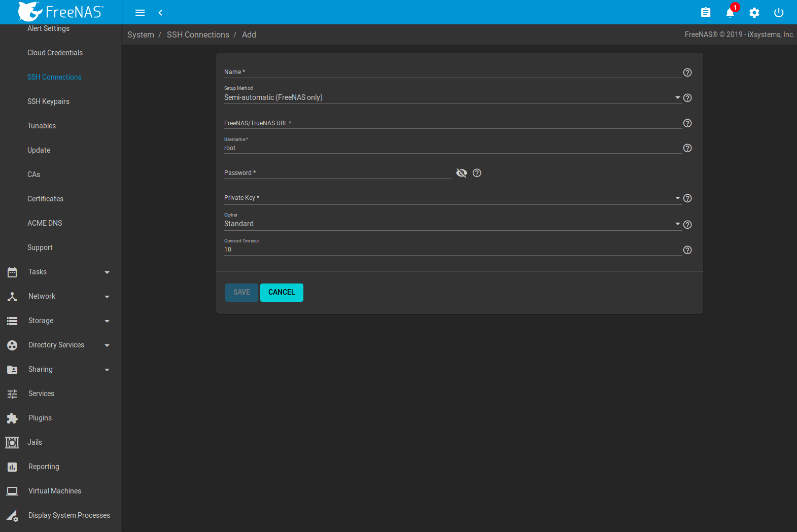Viewport: 797px width, 532px height.
Task: Open the Private Key dropdown
Action: [452, 198]
